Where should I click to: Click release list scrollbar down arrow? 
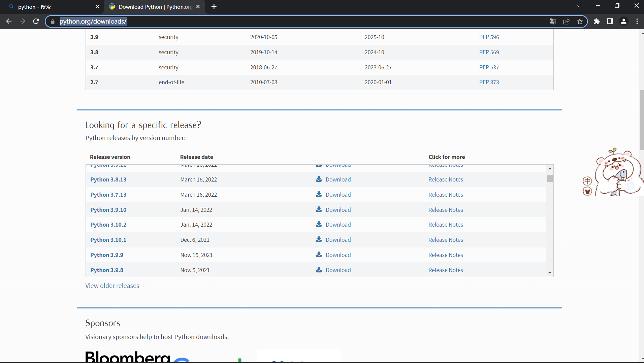point(550,273)
